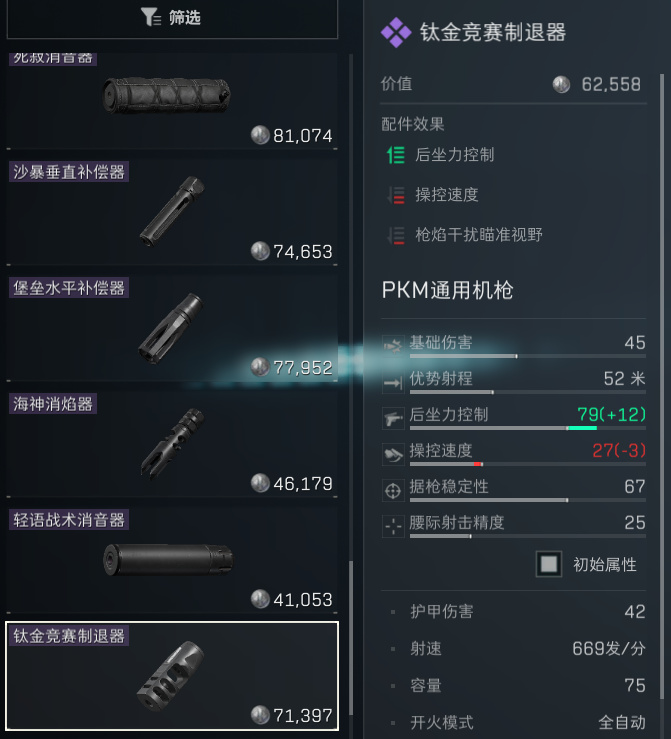Click the filter funnel icon
The image size is (671, 739).
(150, 17)
